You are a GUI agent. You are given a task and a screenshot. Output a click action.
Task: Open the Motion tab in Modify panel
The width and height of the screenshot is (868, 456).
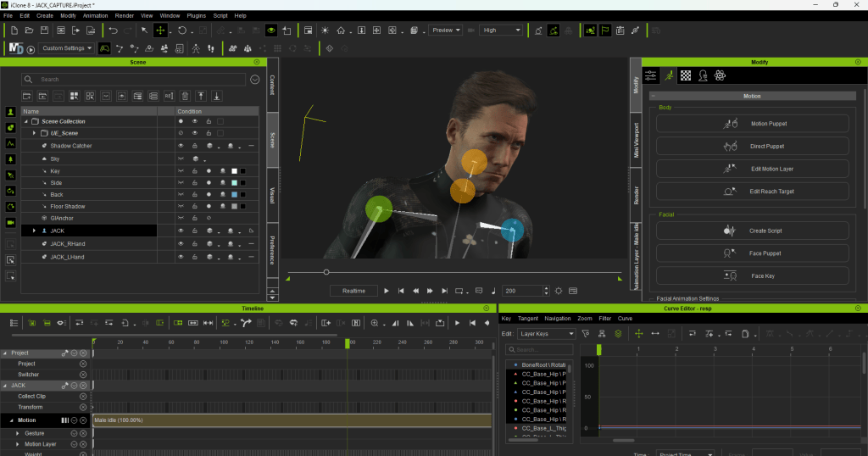point(669,75)
